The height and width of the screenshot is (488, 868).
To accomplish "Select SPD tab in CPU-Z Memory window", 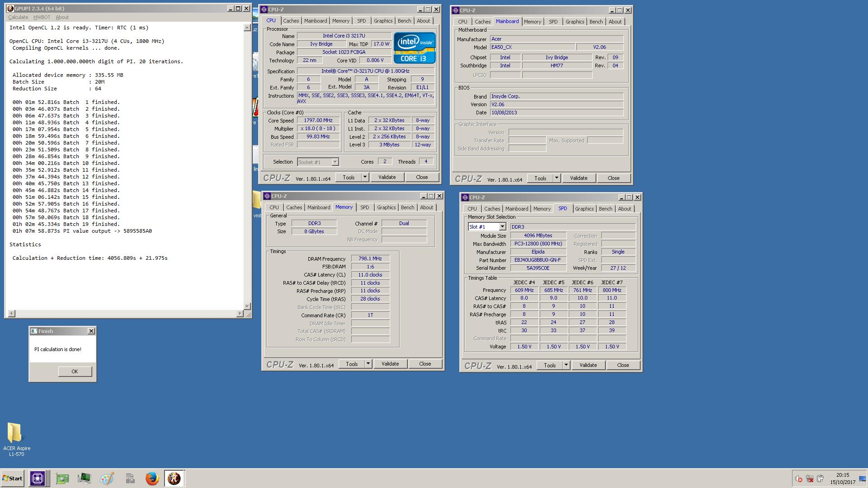I will 365,207.
